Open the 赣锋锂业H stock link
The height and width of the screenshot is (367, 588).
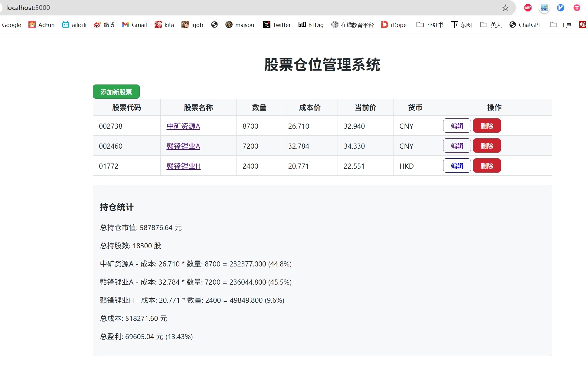point(183,166)
